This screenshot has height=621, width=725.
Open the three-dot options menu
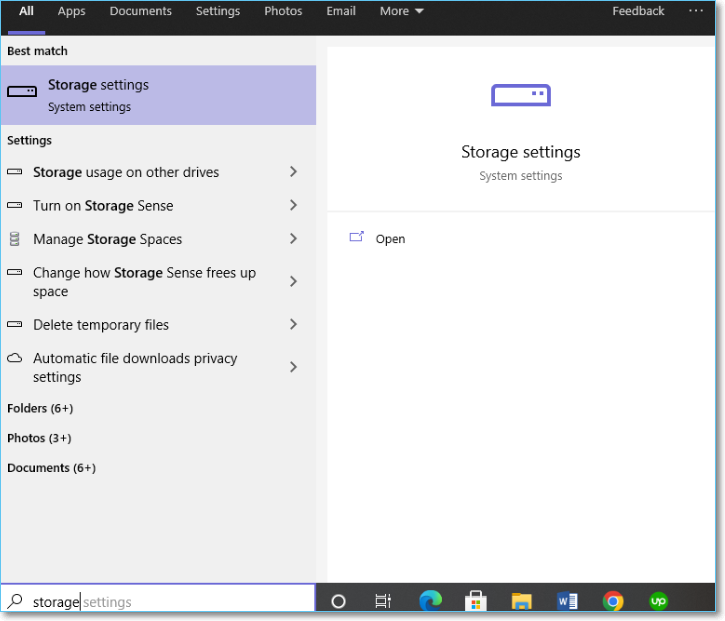point(696,11)
